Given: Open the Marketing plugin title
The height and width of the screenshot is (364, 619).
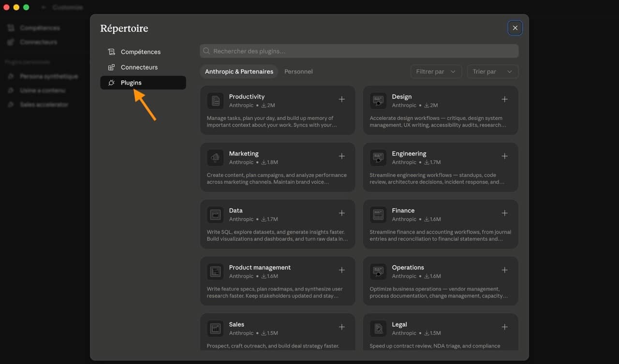Looking at the screenshot, I should click(x=244, y=154).
